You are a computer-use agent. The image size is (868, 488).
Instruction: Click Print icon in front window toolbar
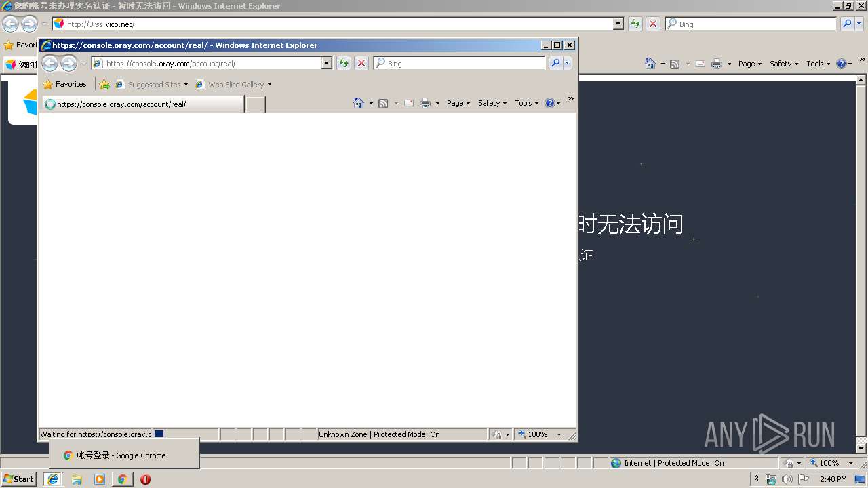click(425, 103)
